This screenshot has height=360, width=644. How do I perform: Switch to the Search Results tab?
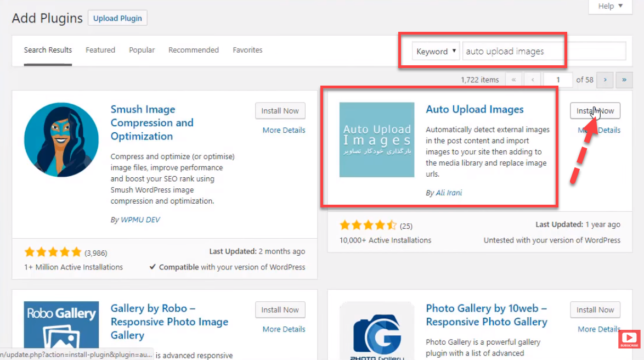click(x=48, y=50)
